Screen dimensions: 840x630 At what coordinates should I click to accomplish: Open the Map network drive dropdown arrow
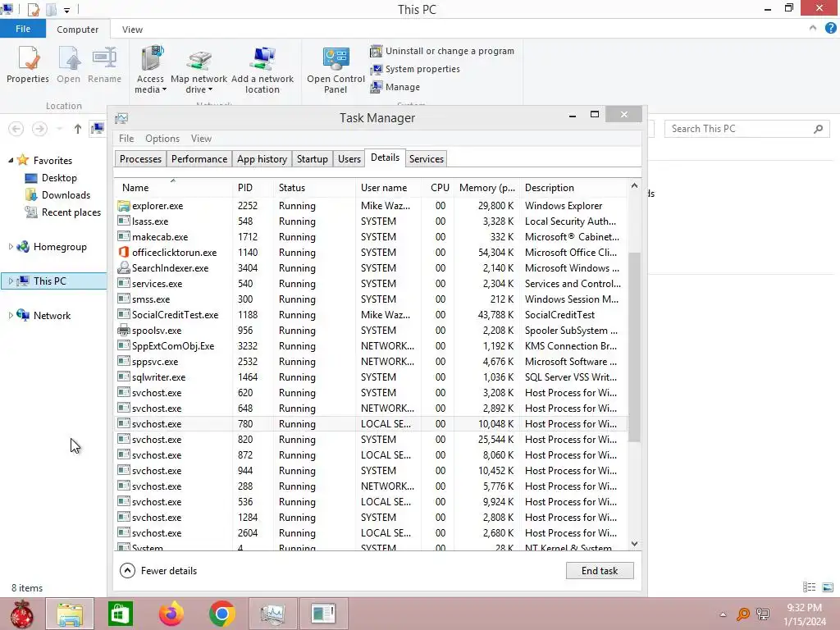point(211,89)
